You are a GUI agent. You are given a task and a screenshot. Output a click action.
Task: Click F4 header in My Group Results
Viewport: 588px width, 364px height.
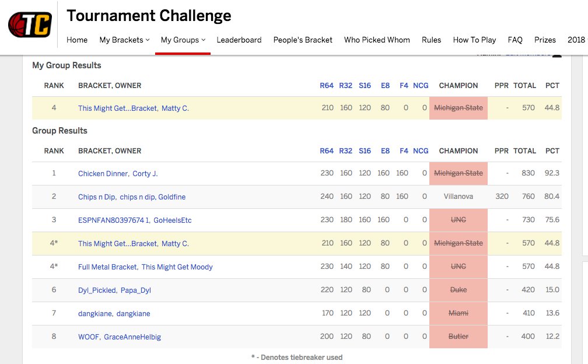point(404,86)
